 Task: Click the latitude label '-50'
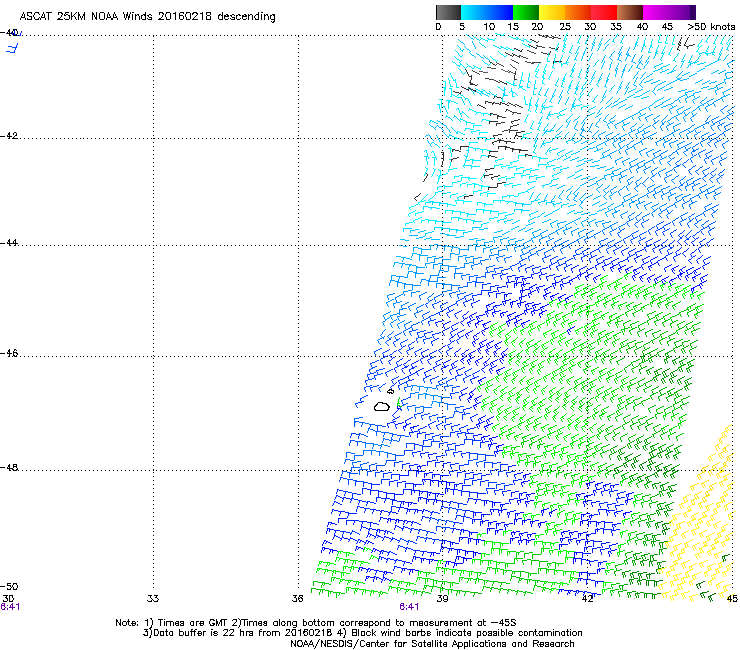9,586
